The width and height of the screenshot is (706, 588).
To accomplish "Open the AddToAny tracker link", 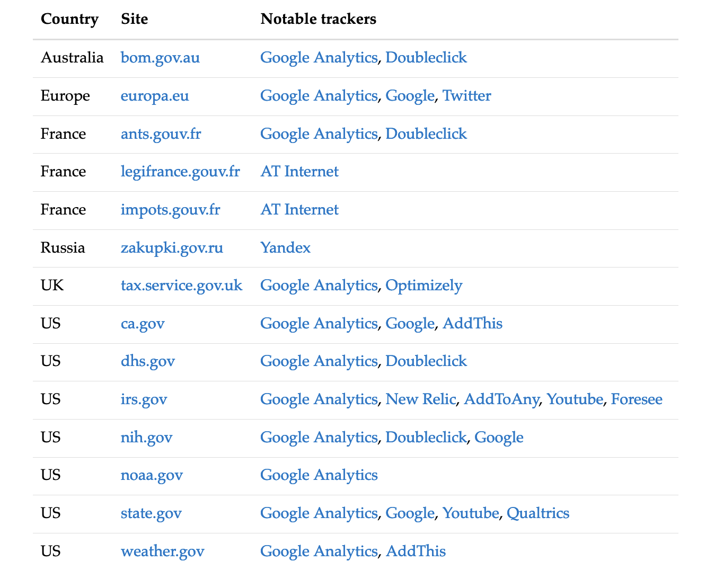I will click(501, 399).
